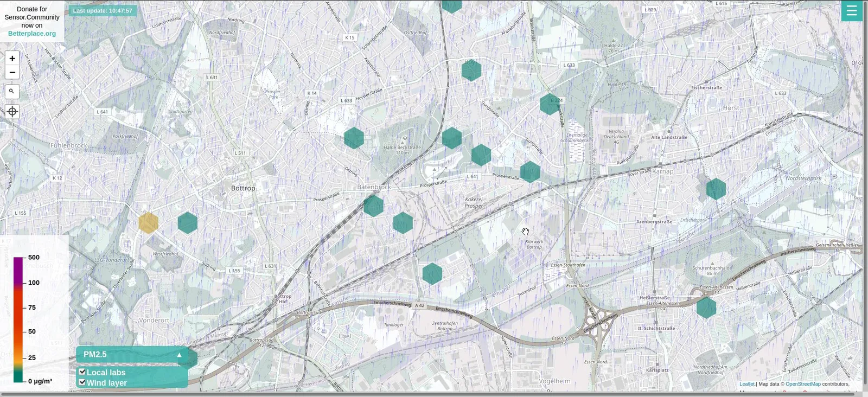Open the Leaflet attribution link

point(747,384)
